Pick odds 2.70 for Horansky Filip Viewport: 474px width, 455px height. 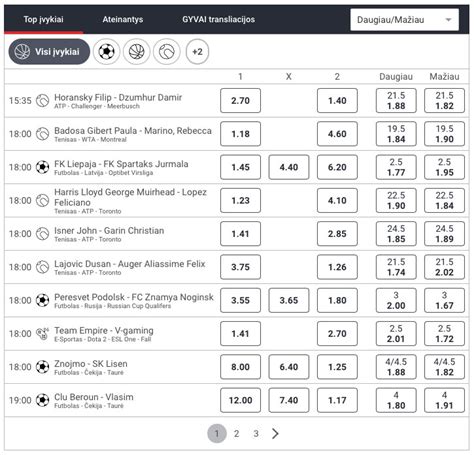(240, 100)
